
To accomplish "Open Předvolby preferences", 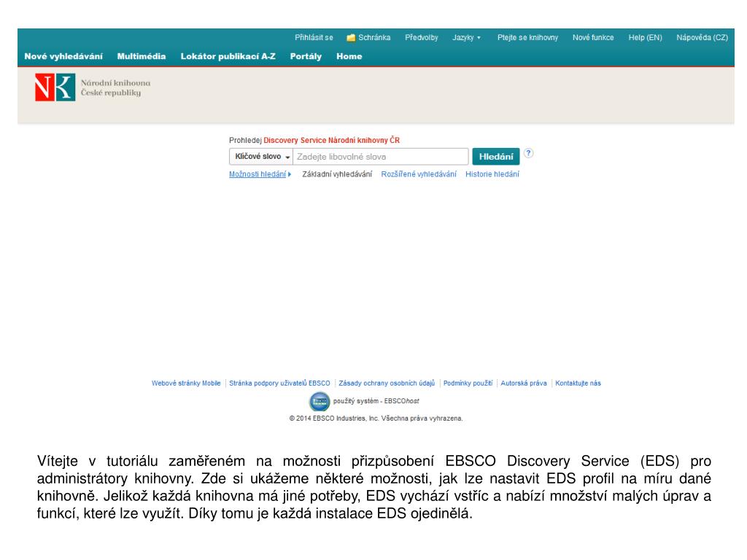I will pos(422,38).
